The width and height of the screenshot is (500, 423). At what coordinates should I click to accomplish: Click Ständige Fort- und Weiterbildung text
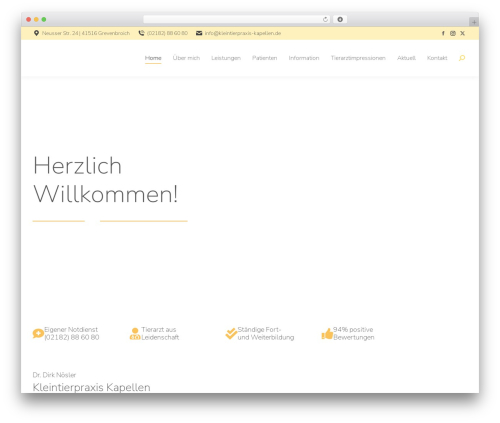[x=266, y=334]
